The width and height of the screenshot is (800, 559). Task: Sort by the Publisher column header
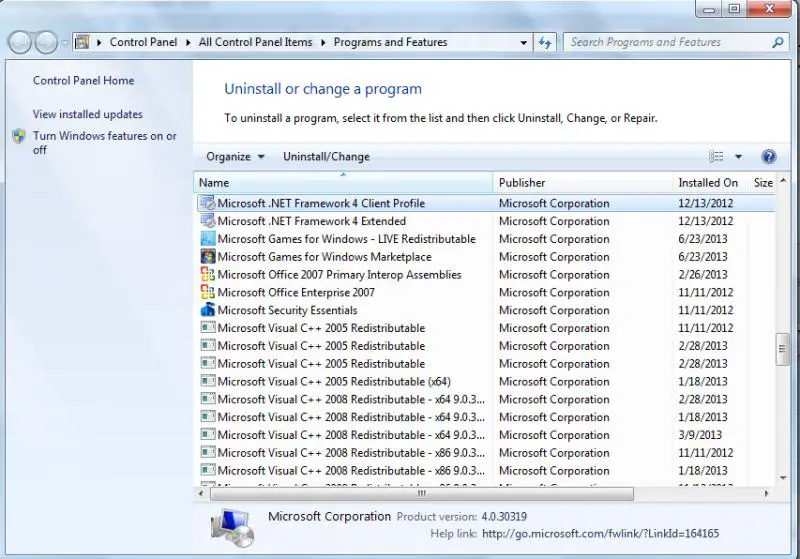[x=582, y=183]
